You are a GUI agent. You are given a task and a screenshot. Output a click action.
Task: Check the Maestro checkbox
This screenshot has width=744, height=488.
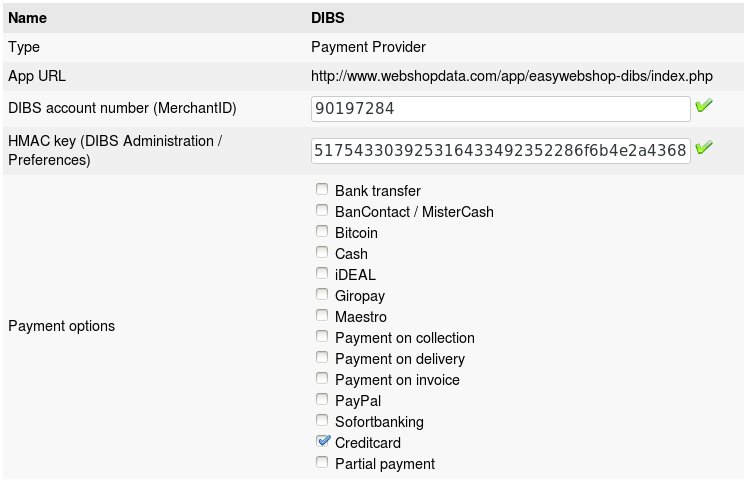[322, 316]
